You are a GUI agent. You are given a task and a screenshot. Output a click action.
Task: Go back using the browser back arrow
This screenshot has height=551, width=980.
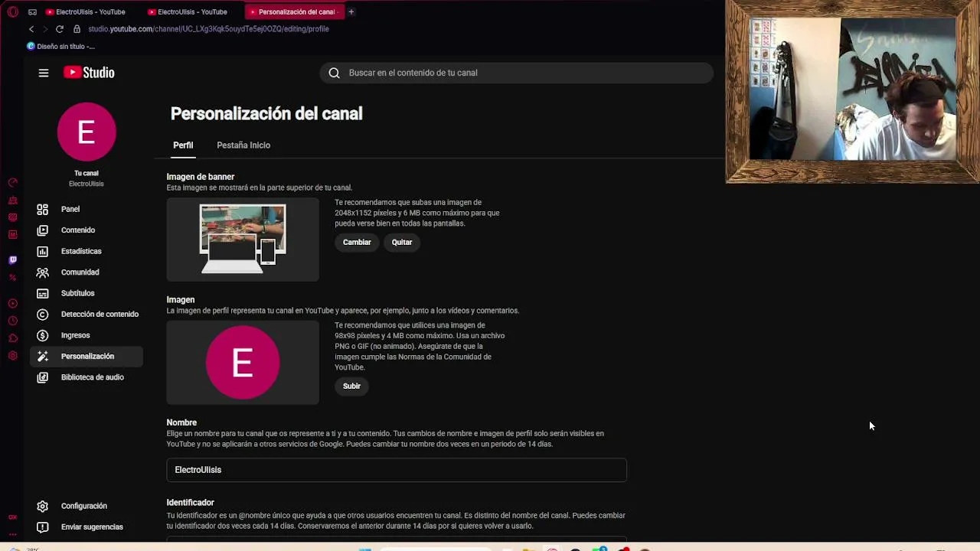(x=31, y=29)
